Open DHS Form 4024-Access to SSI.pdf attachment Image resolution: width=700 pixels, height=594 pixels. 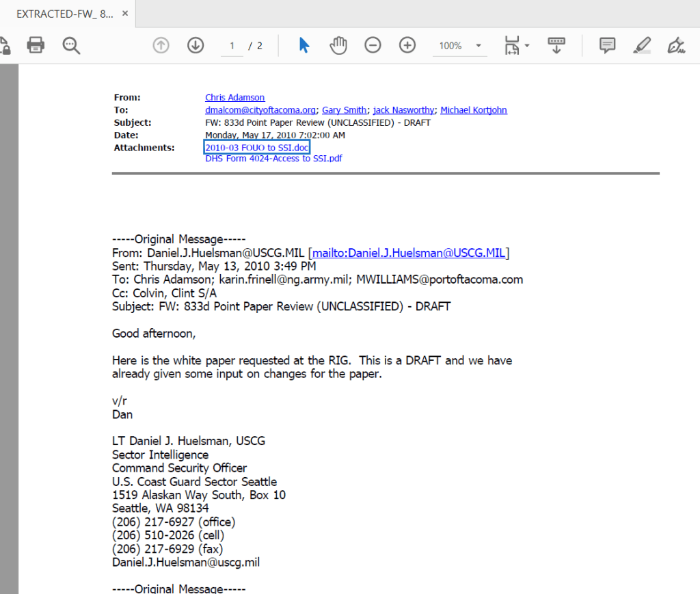pos(273,159)
